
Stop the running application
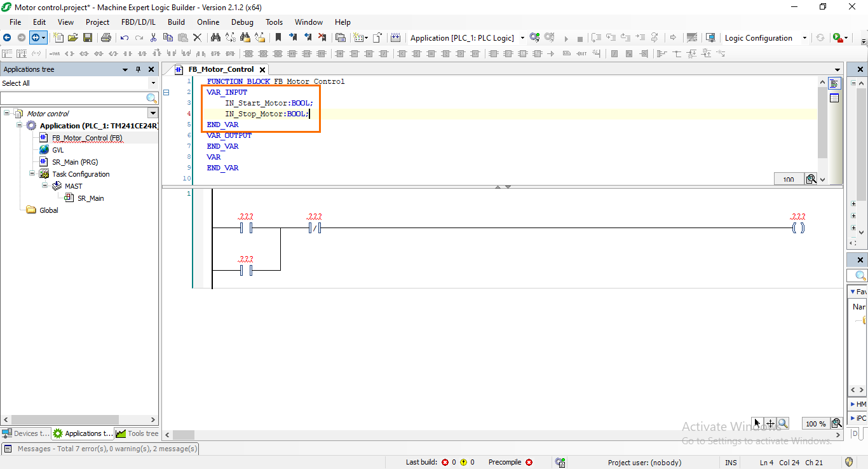pyautogui.click(x=580, y=37)
